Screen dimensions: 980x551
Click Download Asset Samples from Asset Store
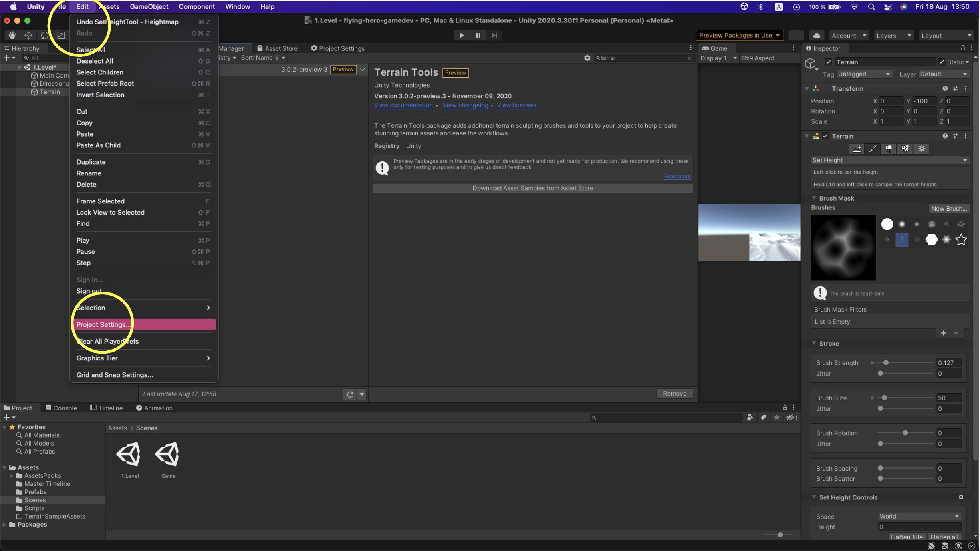[533, 188]
